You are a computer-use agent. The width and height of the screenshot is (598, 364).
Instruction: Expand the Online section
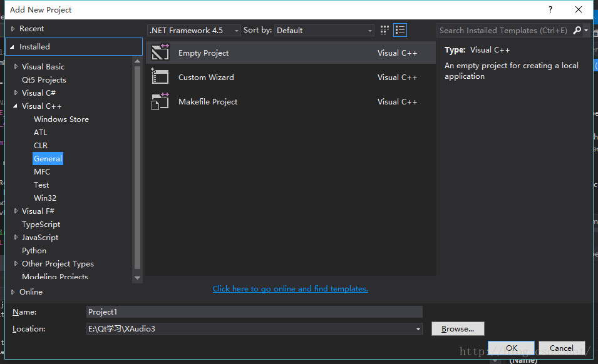[13, 291]
